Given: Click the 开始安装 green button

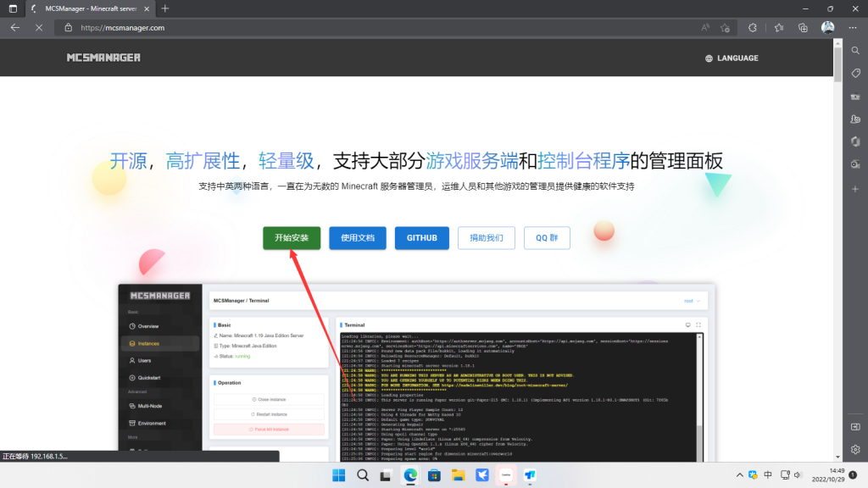Looking at the screenshot, I should tap(292, 238).
